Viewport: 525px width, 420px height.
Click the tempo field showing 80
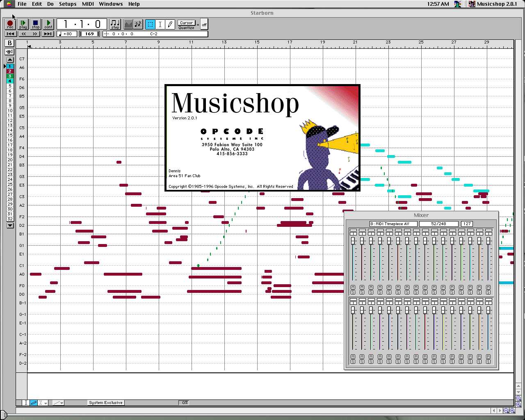tap(66, 34)
